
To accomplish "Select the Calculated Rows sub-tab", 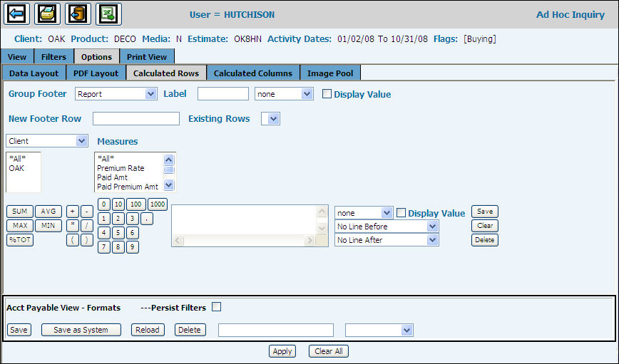I will point(165,73).
